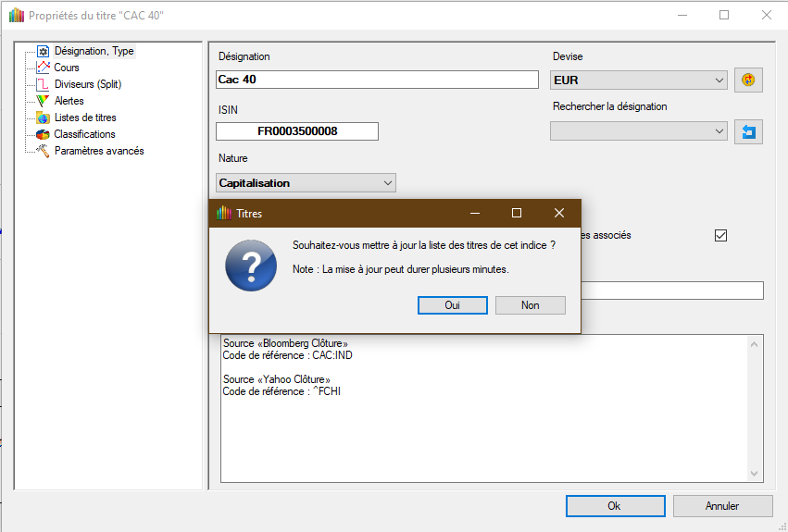Minimize the Titres dialog
Viewport: 788px width, 532px height.
click(x=474, y=213)
